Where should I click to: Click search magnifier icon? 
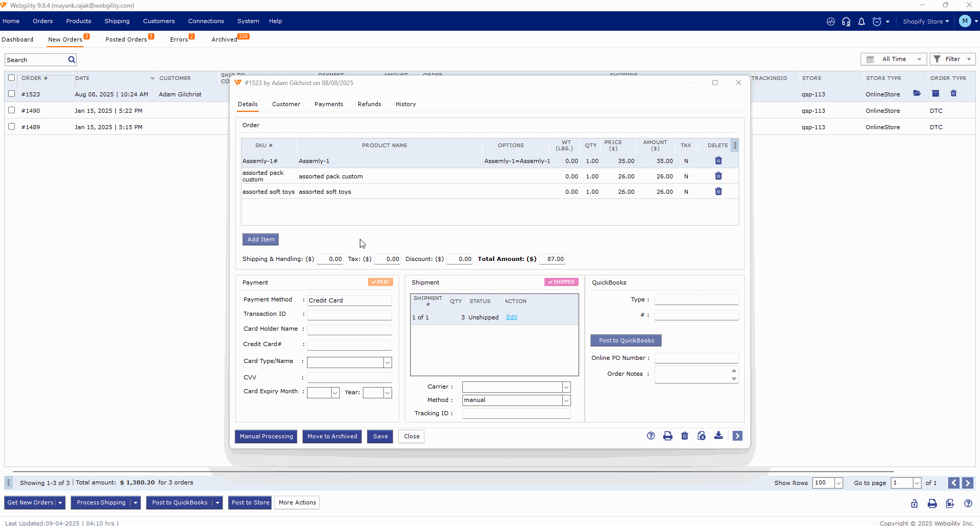[x=72, y=60]
